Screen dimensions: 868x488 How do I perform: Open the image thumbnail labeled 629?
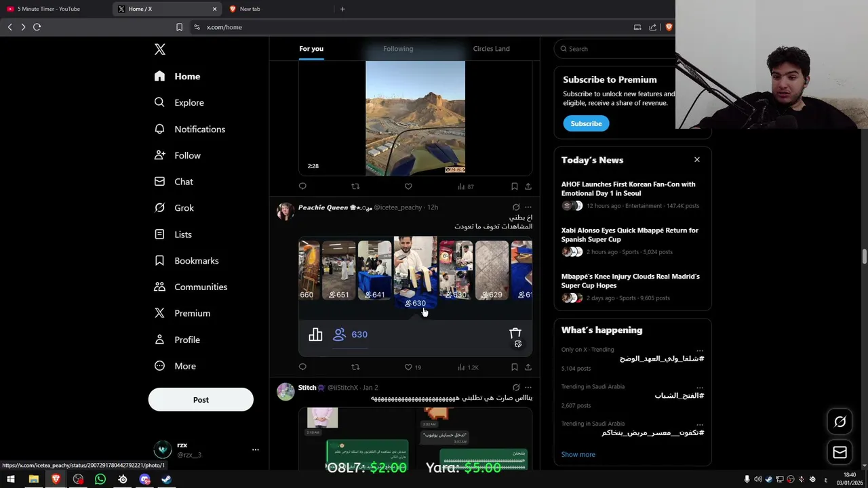pyautogui.click(x=492, y=270)
